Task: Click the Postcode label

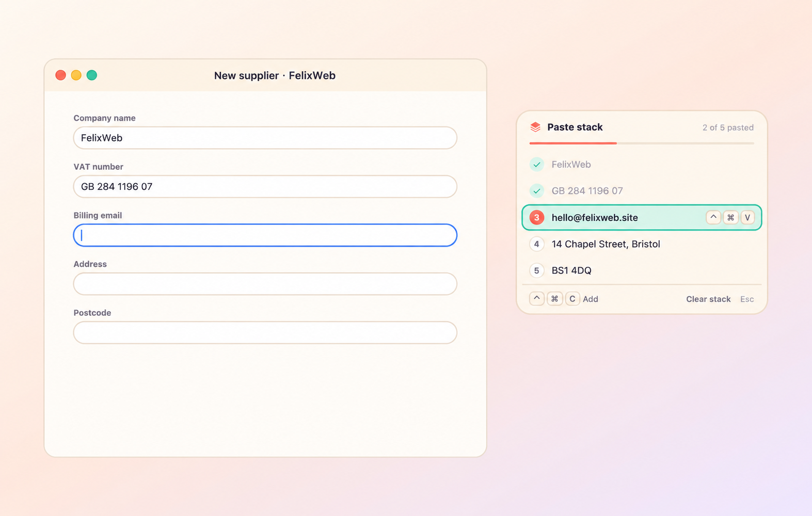Action: [x=92, y=313]
